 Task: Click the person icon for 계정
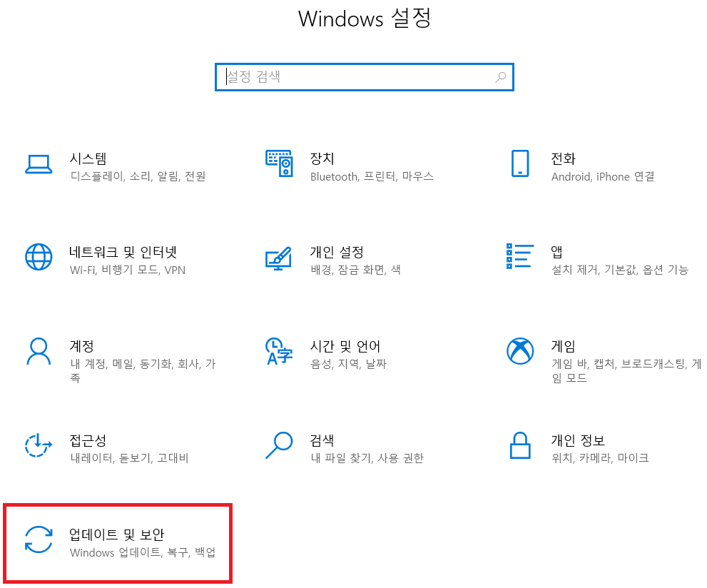click(x=39, y=351)
